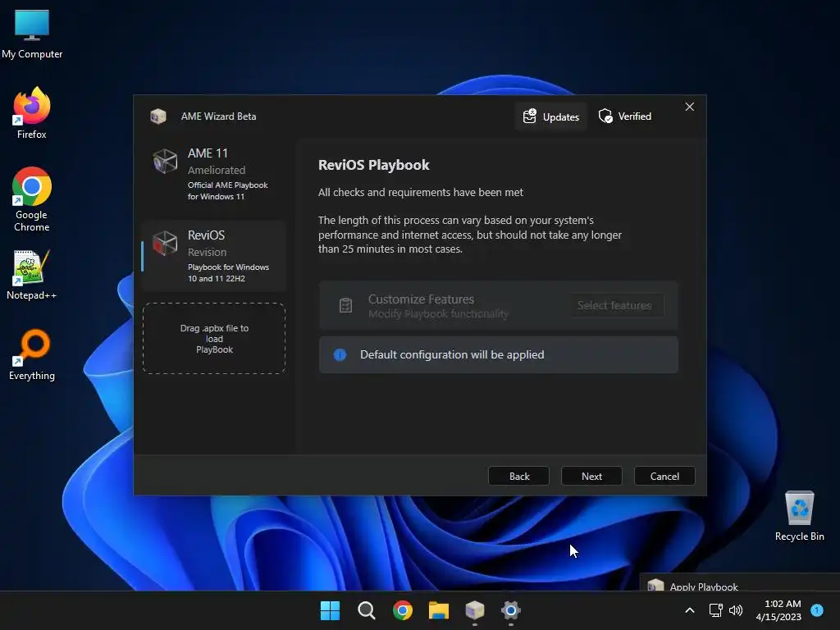Show hidden system tray icons

coord(690,610)
